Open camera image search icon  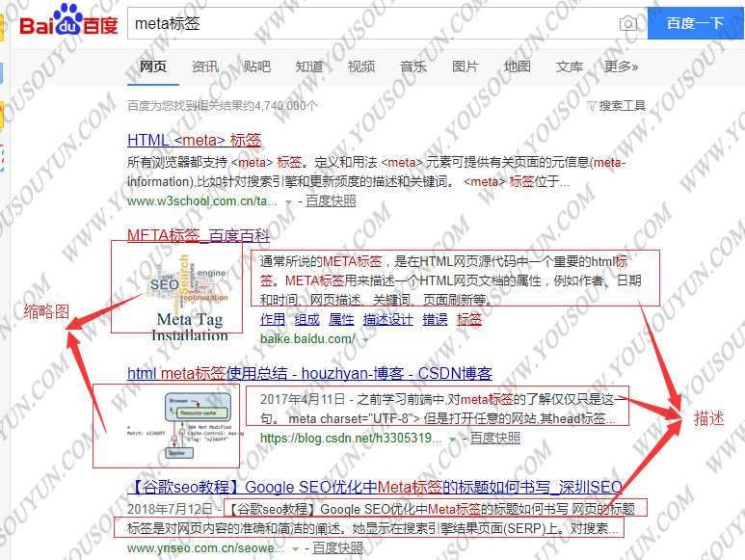coord(628,23)
